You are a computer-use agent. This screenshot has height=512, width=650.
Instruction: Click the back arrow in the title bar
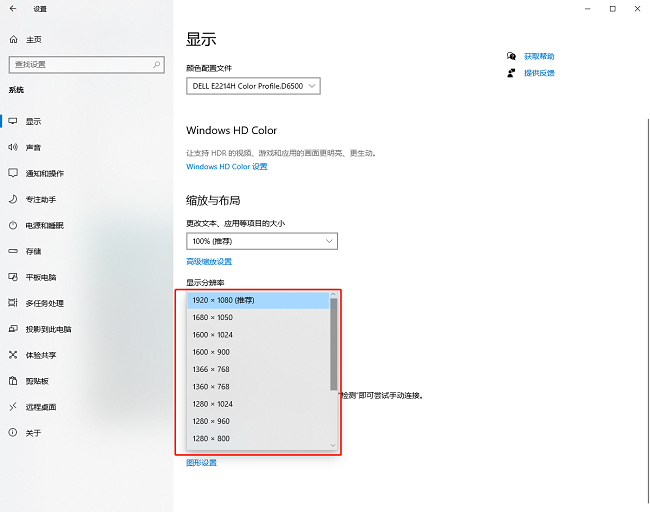pyautogui.click(x=13, y=9)
